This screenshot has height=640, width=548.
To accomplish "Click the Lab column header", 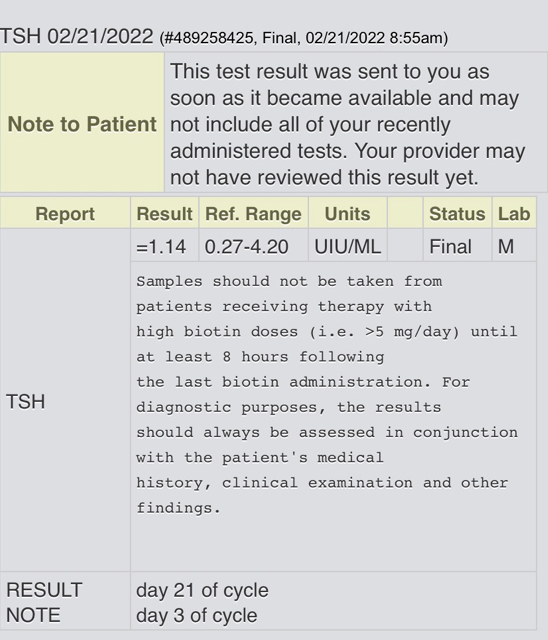I will 514,213.
